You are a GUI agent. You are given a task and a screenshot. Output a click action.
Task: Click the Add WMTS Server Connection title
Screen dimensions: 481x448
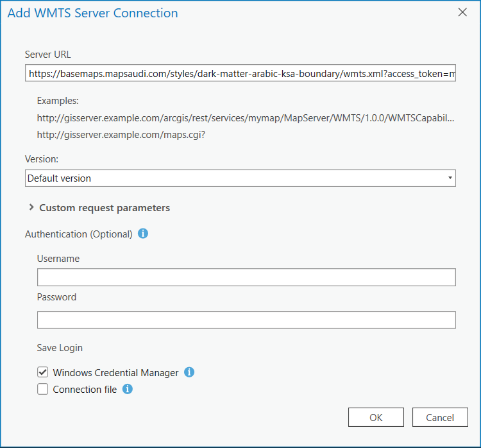(x=93, y=13)
